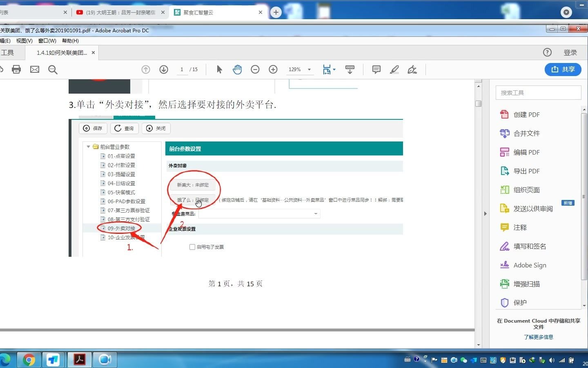The image size is (588, 368).
Task: Select the arrow selection tool
Action: coord(219,70)
